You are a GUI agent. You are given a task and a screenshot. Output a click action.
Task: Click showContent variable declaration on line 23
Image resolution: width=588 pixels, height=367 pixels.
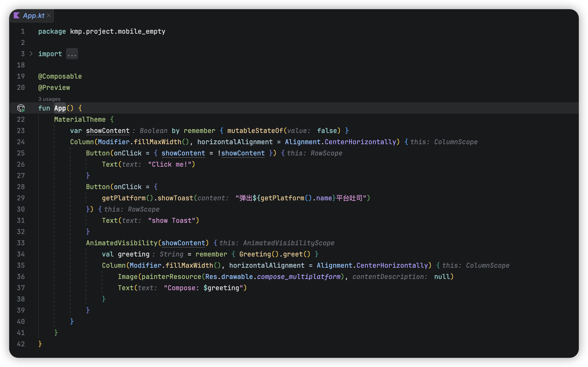coord(108,131)
